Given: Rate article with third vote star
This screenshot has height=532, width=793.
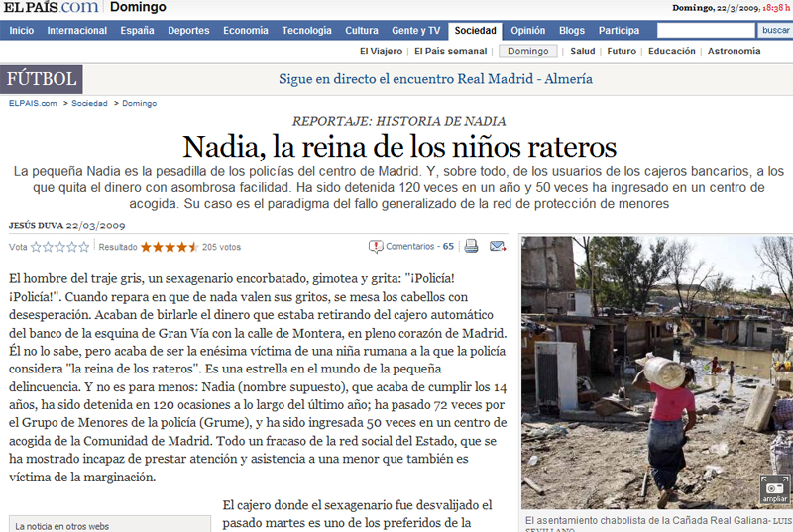Looking at the screenshot, I should (59, 247).
